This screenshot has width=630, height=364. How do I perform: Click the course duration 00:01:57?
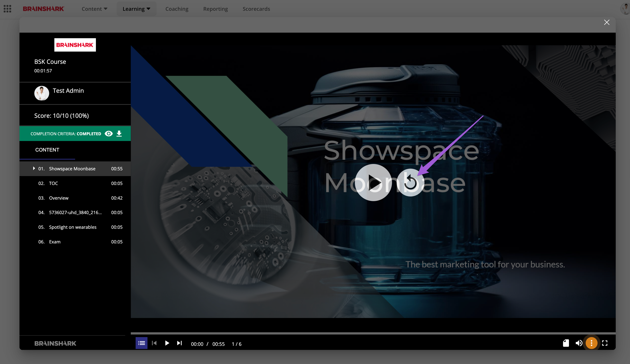[43, 71]
